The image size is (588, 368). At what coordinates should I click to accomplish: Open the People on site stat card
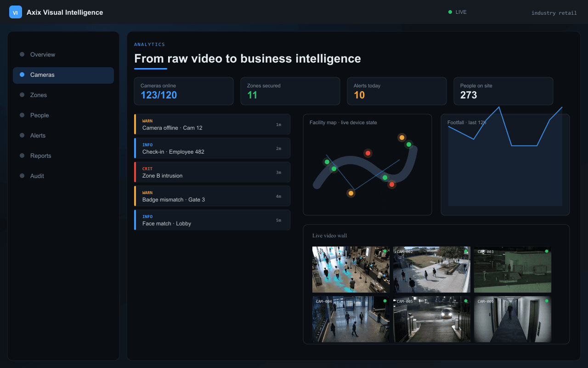pyautogui.click(x=503, y=91)
